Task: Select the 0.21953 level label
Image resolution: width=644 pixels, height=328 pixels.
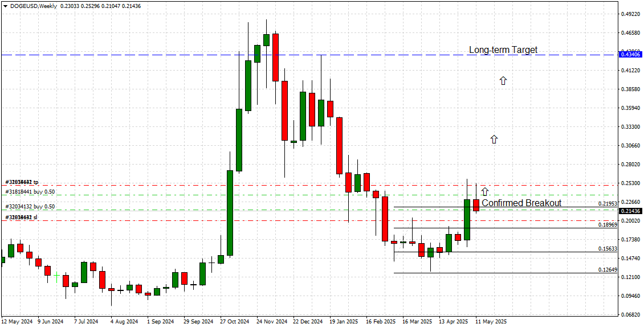Action: pyautogui.click(x=608, y=204)
